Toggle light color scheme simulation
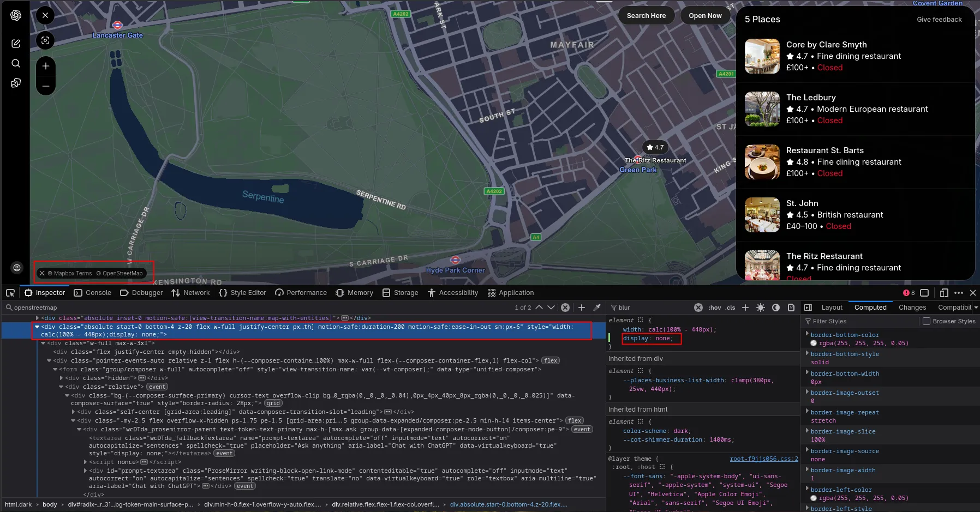980x512 pixels. pyautogui.click(x=761, y=308)
